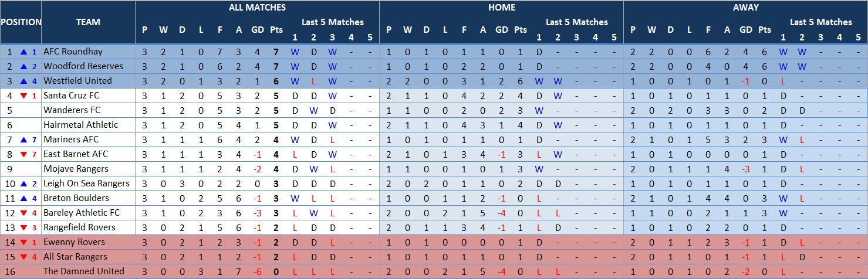Click the blue up arrow in Mariners AFC row

point(24,139)
